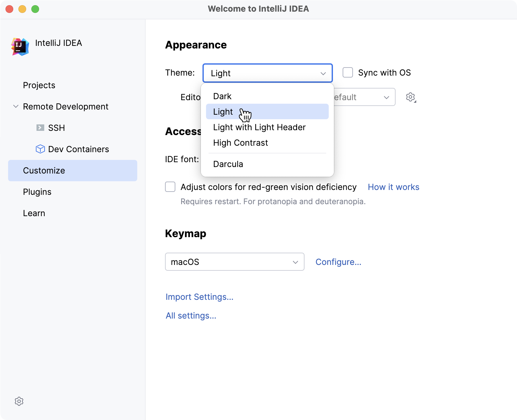Toggle red-green vision deficiency color adjustment
517x420 pixels.
pyautogui.click(x=170, y=187)
